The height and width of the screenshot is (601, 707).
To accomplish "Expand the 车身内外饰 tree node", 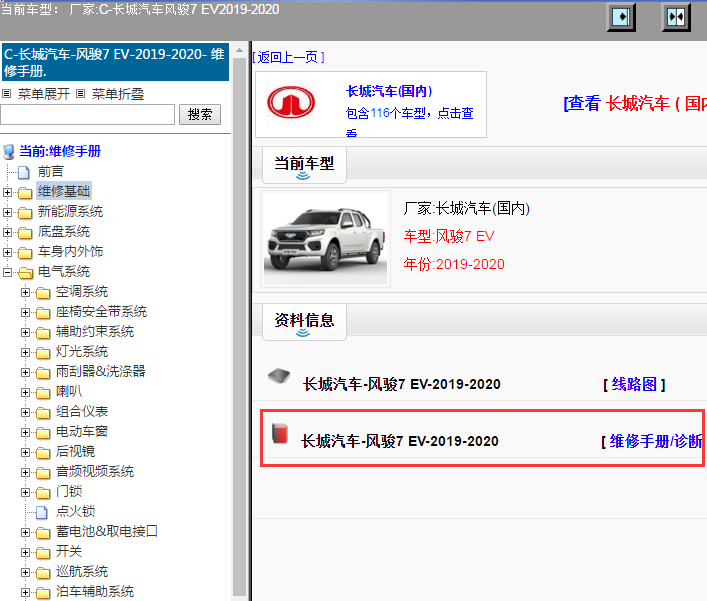I will (x=7, y=252).
